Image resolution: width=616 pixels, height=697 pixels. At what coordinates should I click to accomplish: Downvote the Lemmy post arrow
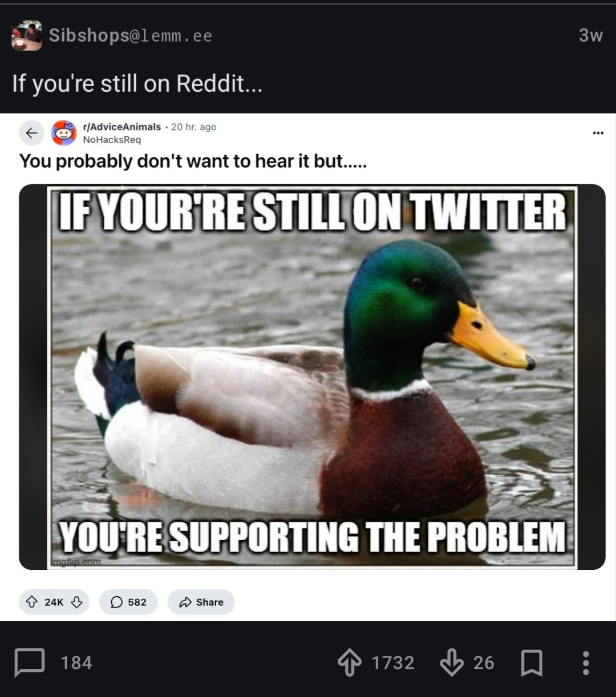point(452,663)
